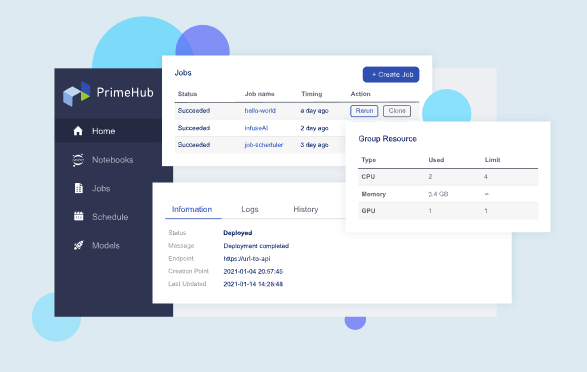Click the Group Resource heading
Image resolution: width=587 pixels, height=372 pixels.
(387, 139)
